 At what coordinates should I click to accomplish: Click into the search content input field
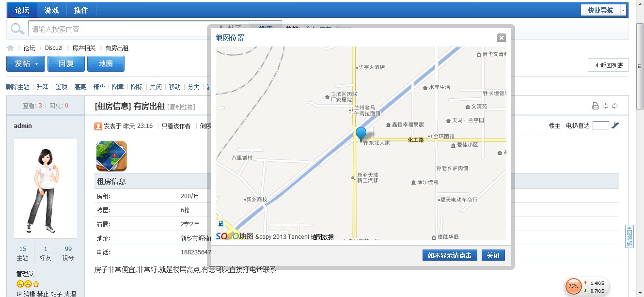tap(121, 29)
